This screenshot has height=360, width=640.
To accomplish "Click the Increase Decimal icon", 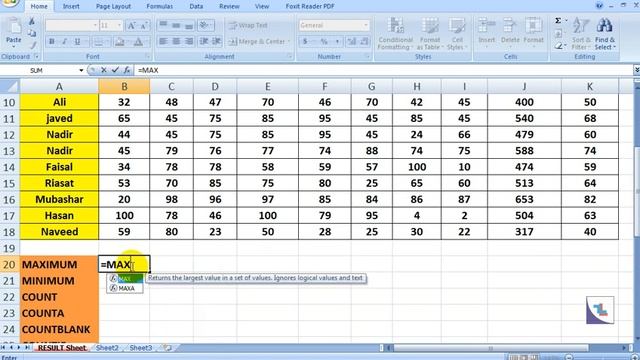I will click(351, 41).
